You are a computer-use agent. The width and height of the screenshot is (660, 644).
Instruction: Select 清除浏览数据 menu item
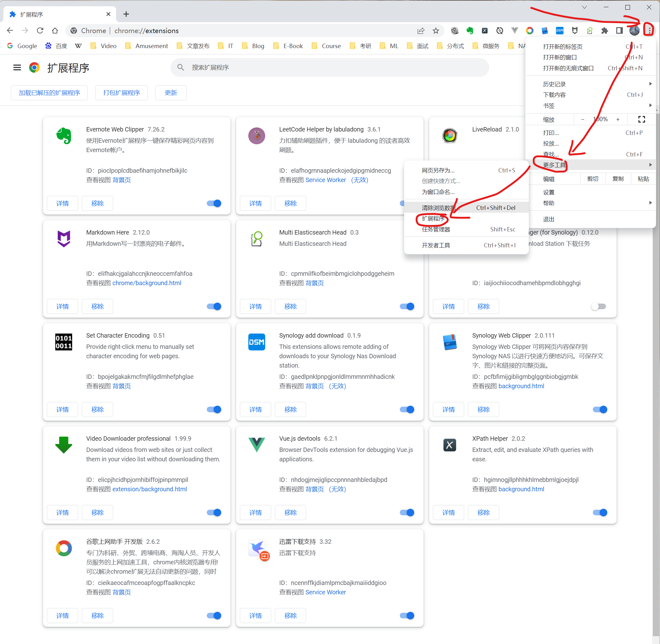(x=467, y=208)
